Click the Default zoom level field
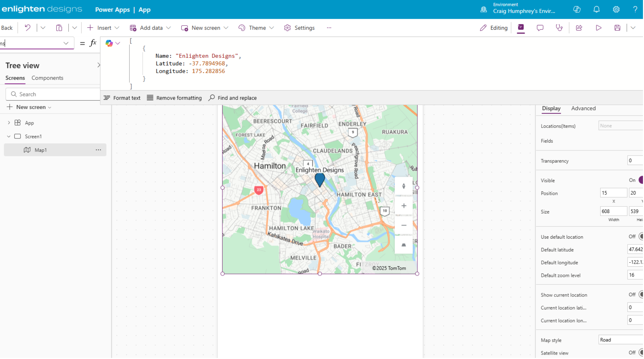The width and height of the screenshot is (644, 359). (x=635, y=275)
